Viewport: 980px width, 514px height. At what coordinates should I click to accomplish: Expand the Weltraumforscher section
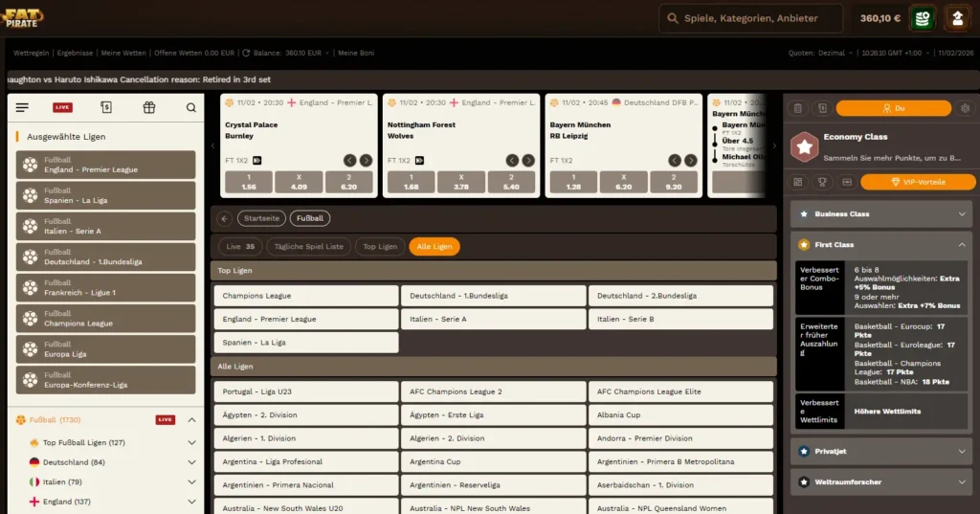pyautogui.click(x=881, y=482)
